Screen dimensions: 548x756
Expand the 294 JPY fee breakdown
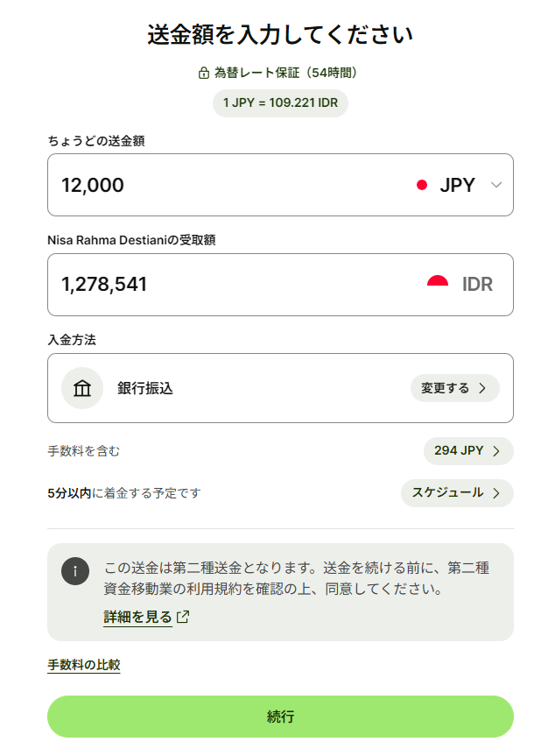467,451
